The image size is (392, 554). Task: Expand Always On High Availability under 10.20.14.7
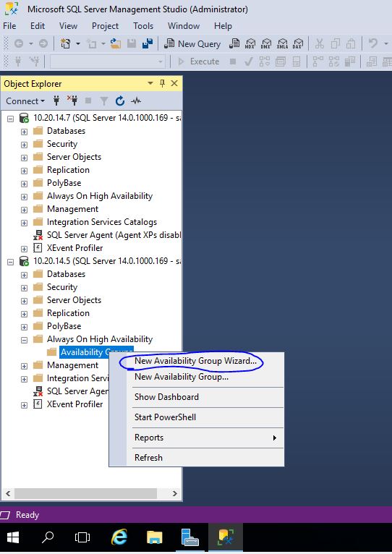(24, 197)
